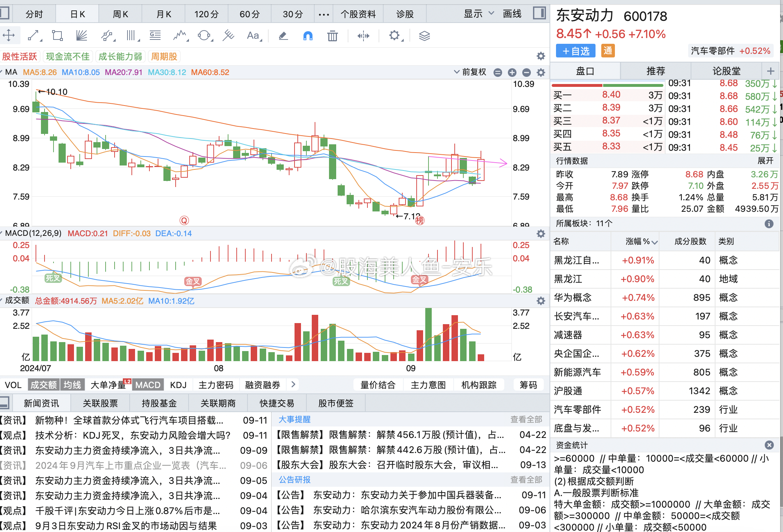This screenshot has width=783, height=532.
Task: Select the parallel channel drawing tool
Action: coord(107,36)
